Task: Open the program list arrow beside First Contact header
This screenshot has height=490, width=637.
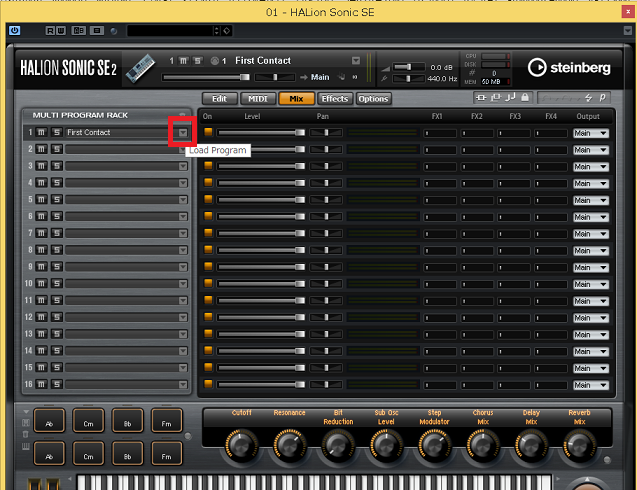Action: [x=356, y=61]
